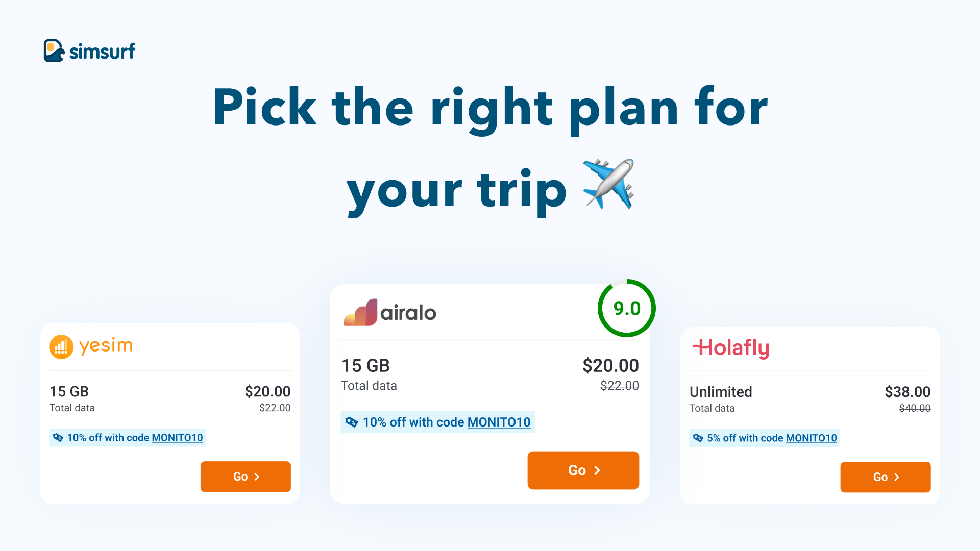Open the MONITO10 code link in airalo card
Viewport: 980px width, 551px height.
(x=499, y=422)
